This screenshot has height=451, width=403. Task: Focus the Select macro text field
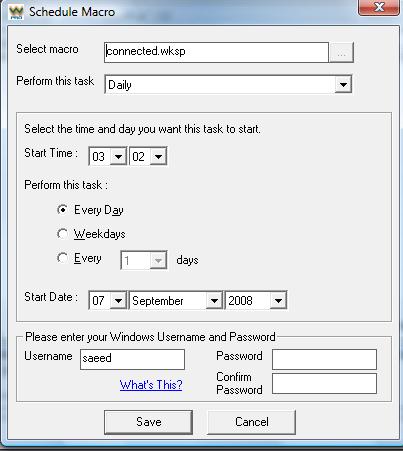tap(216, 52)
